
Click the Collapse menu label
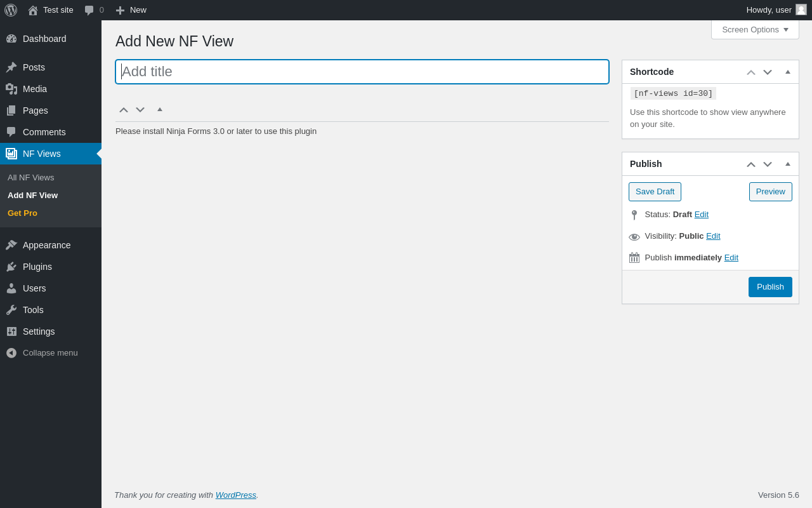coord(50,353)
